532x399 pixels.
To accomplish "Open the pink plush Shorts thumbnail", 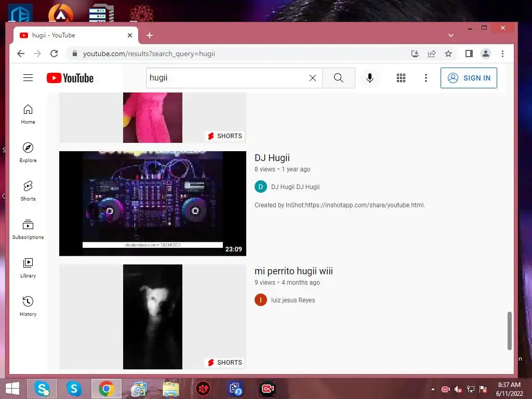I will click(x=153, y=117).
